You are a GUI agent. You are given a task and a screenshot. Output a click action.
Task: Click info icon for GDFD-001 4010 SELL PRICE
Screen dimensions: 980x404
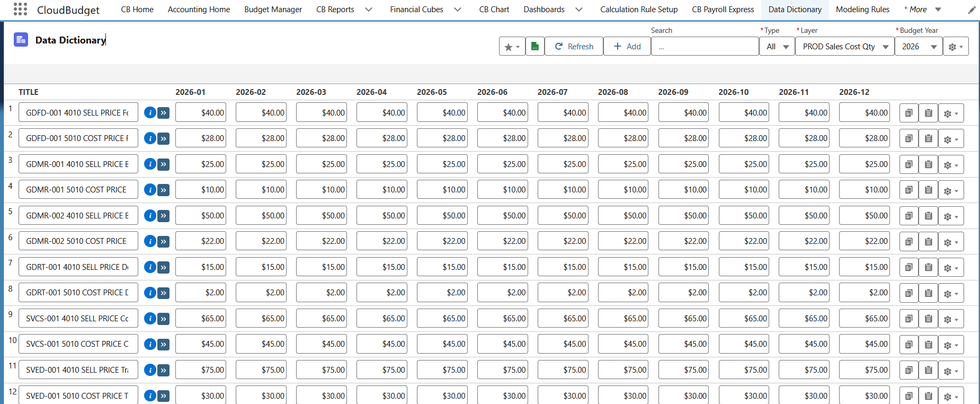(x=150, y=113)
